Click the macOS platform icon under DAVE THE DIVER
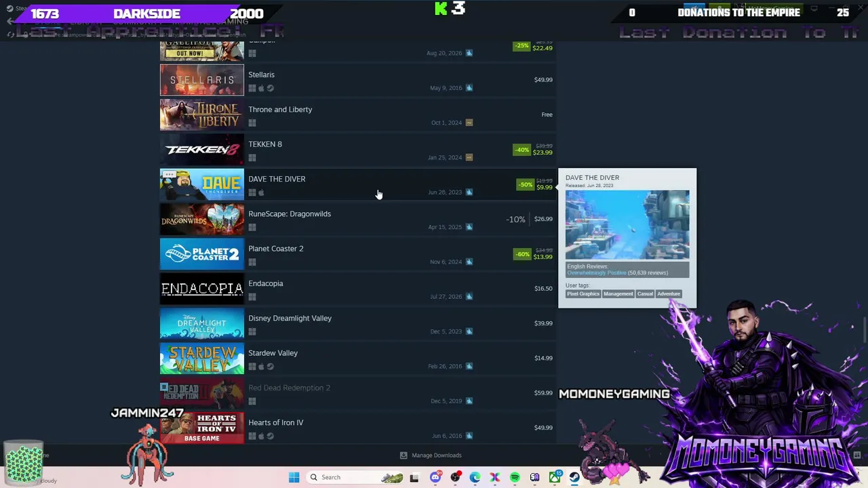 click(x=261, y=192)
